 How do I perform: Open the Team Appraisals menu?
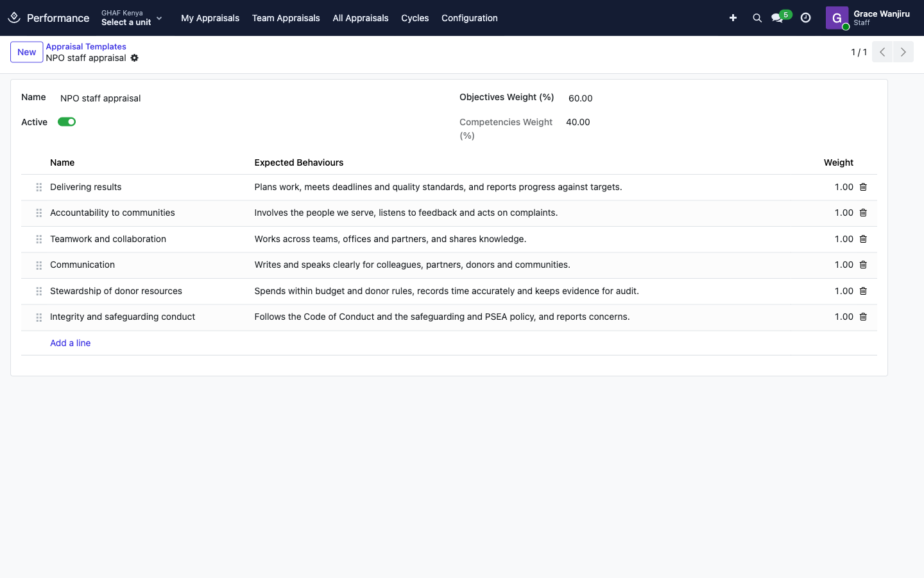tap(286, 18)
